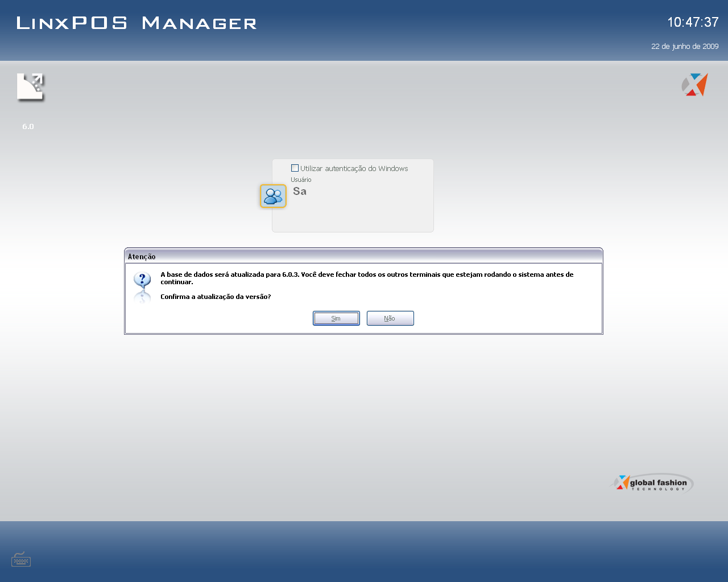Confirm the update with Sim button
The image size is (728, 582).
point(336,318)
